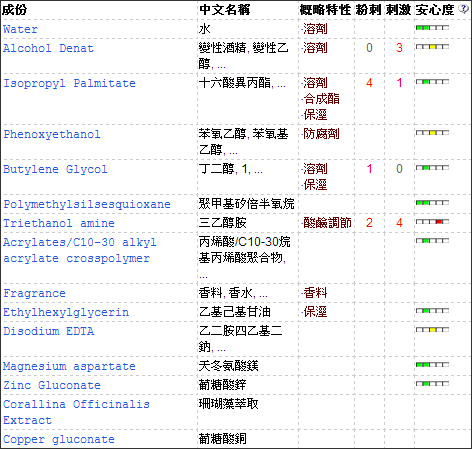The image size is (472, 449).
Task: Click the yellow safety bar for Disodium EDTA
Action: click(x=432, y=330)
